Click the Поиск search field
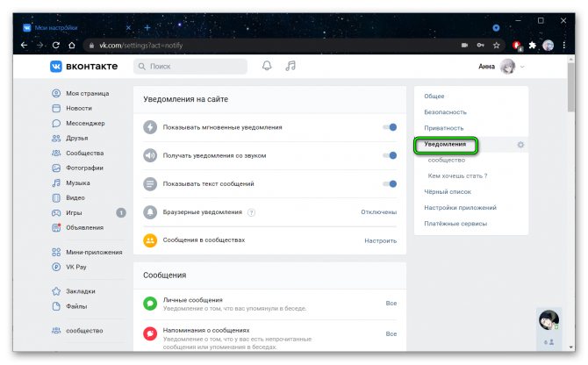The width and height of the screenshot is (588, 365). coord(190,67)
